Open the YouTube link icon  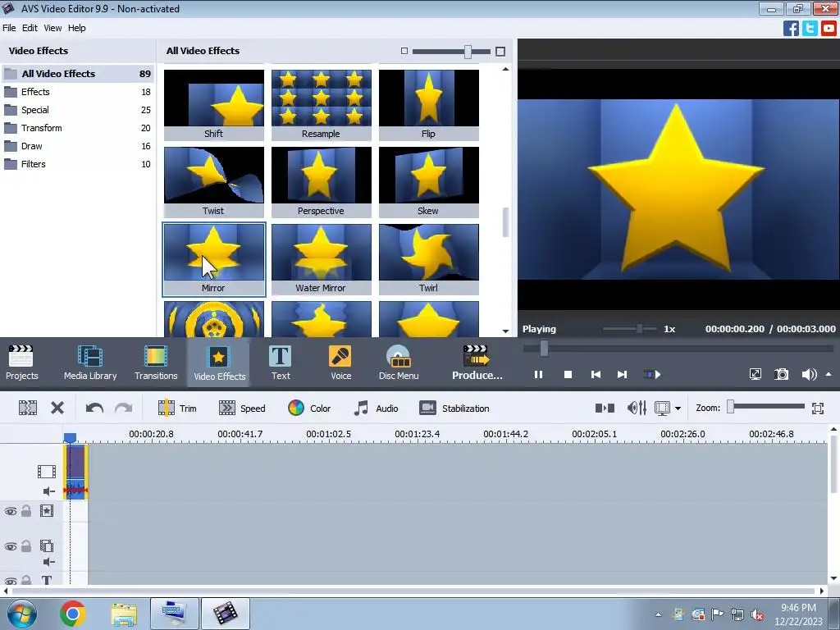click(829, 29)
